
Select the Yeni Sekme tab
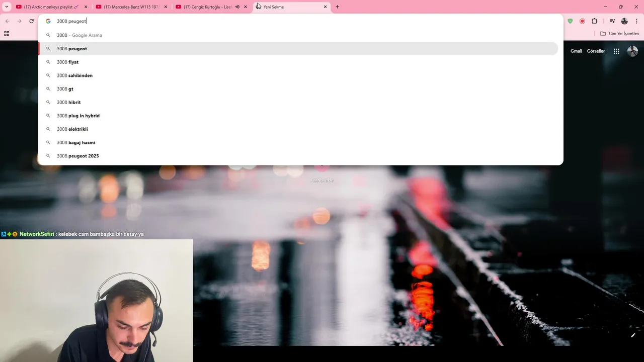(291, 7)
